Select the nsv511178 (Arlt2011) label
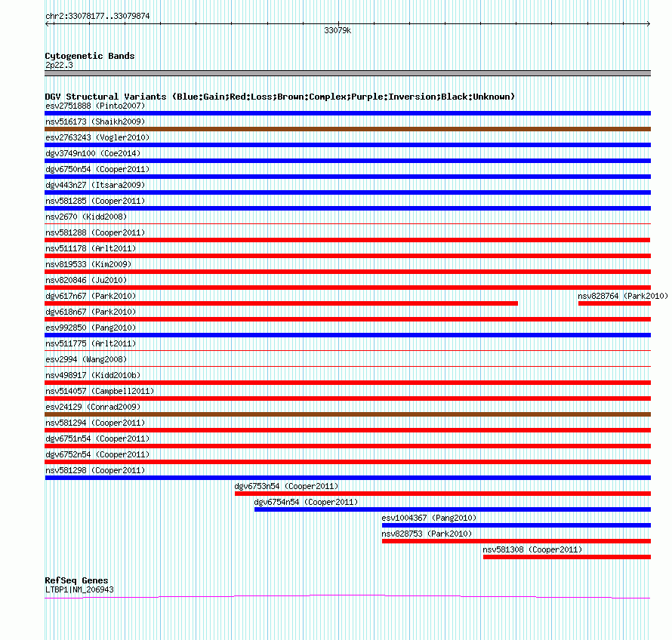The height and width of the screenshot is (640, 672). pos(91,248)
